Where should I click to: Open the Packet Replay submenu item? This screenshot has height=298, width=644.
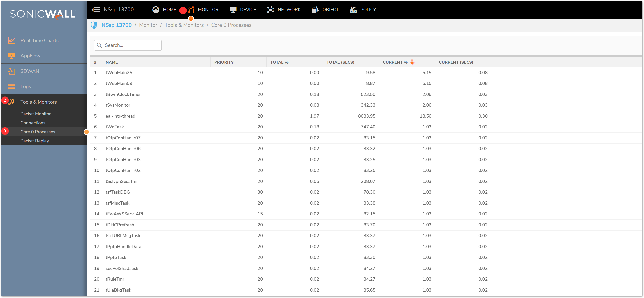click(x=35, y=141)
